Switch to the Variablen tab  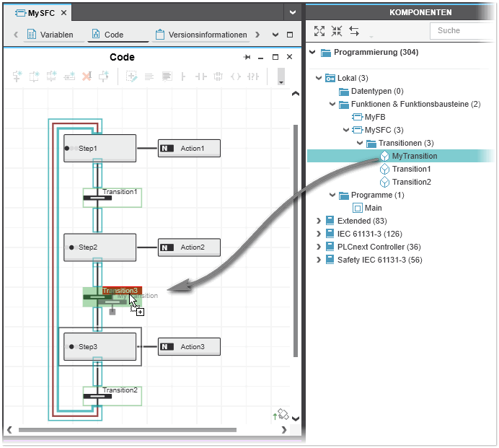50,35
